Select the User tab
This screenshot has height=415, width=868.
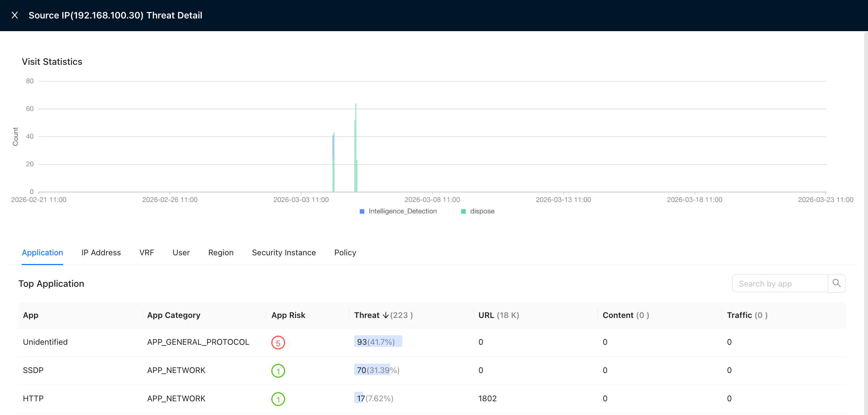point(181,252)
